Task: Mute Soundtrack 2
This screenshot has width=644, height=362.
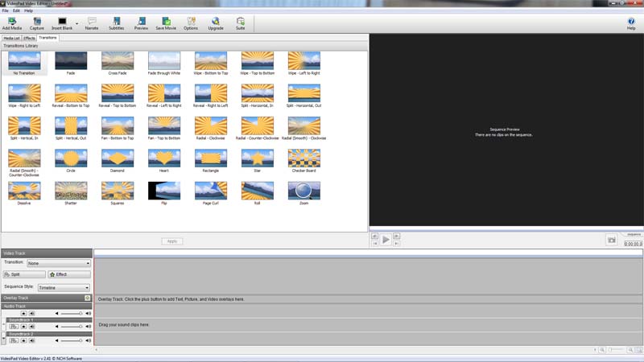Action: 31,340
